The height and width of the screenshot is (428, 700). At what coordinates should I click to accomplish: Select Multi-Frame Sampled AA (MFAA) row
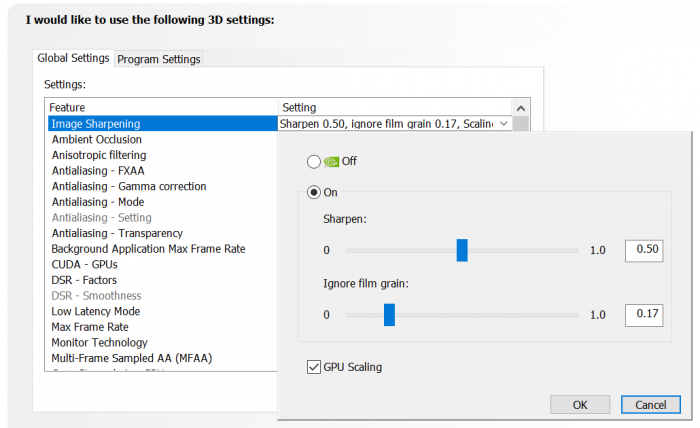[x=162, y=358]
